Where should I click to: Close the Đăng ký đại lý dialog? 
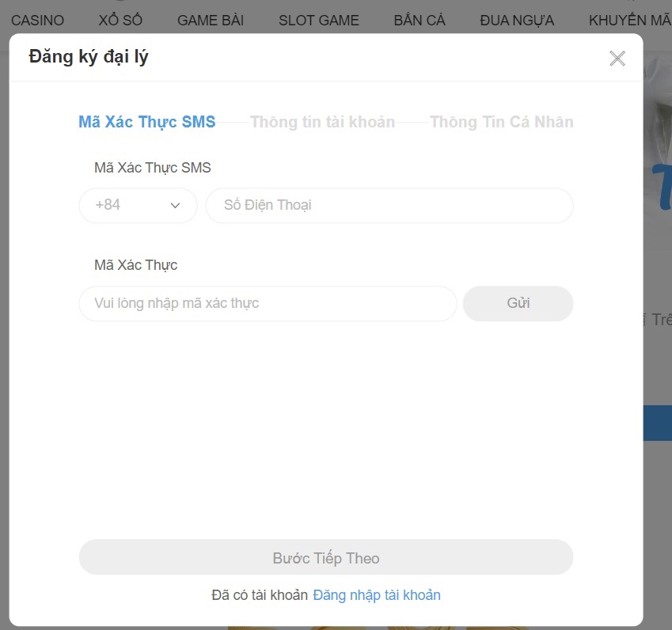click(617, 59)
